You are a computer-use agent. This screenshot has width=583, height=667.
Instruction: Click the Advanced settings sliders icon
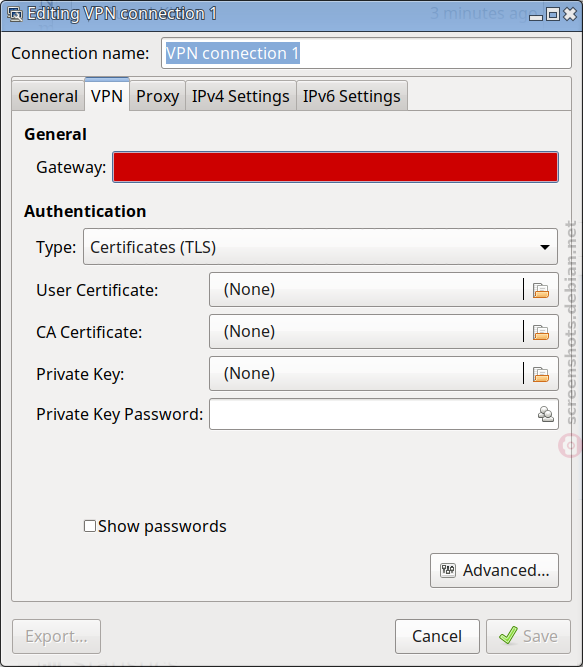click(448, 570)
